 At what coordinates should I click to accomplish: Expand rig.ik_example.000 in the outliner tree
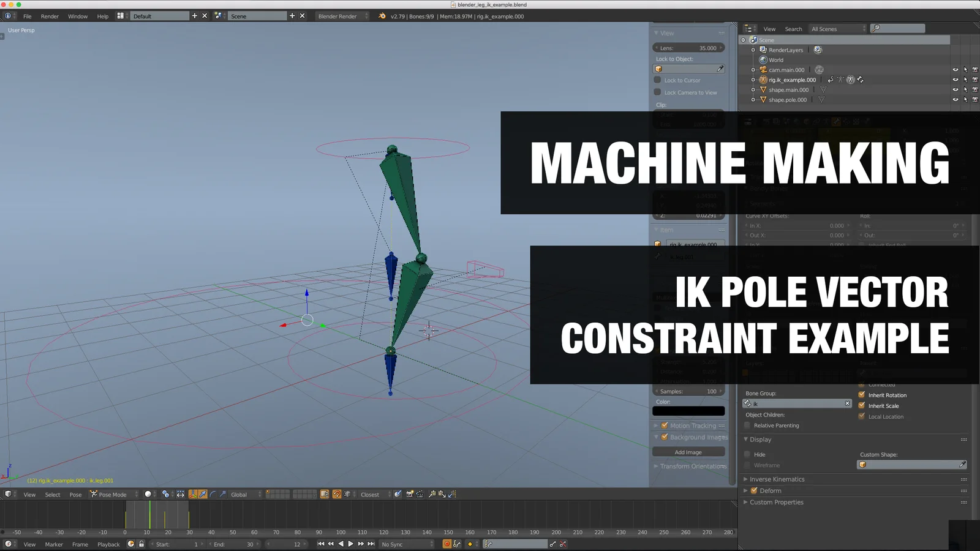(753, 80)
